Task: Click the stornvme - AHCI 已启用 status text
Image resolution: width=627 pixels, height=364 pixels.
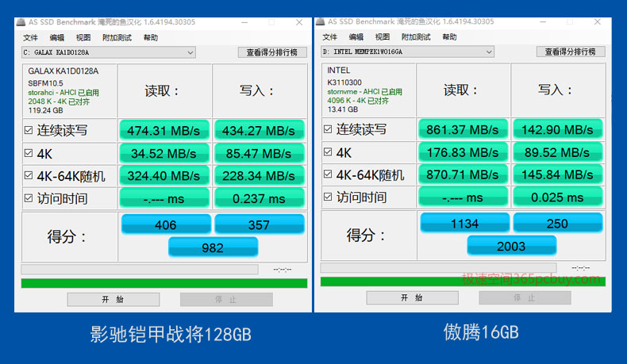Action: point(364,92)
